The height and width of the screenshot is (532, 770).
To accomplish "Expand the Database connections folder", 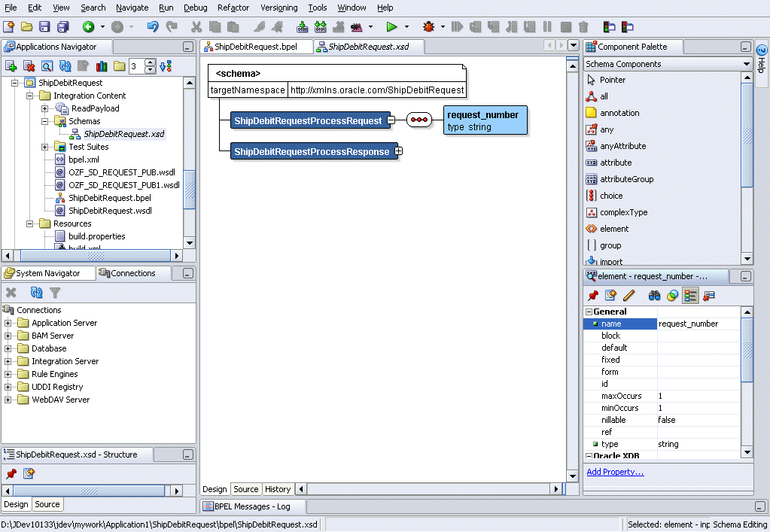I will pos(9,348).
